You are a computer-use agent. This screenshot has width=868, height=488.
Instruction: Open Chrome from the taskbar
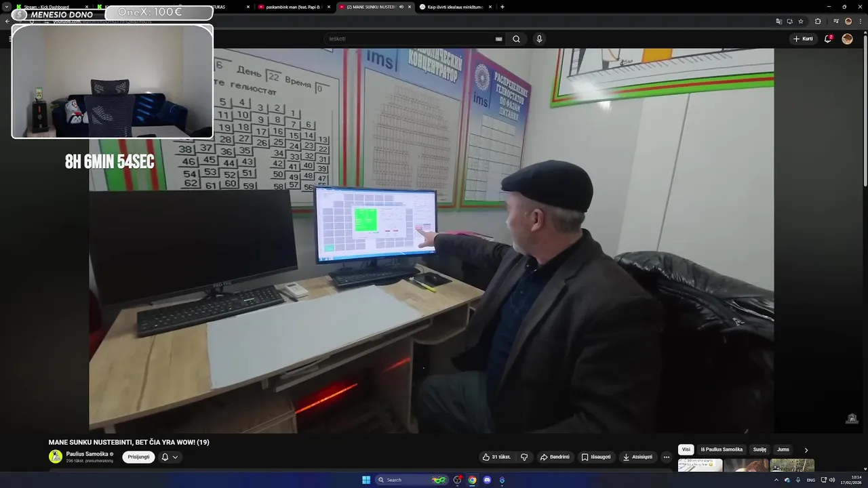tap(472, 480)
